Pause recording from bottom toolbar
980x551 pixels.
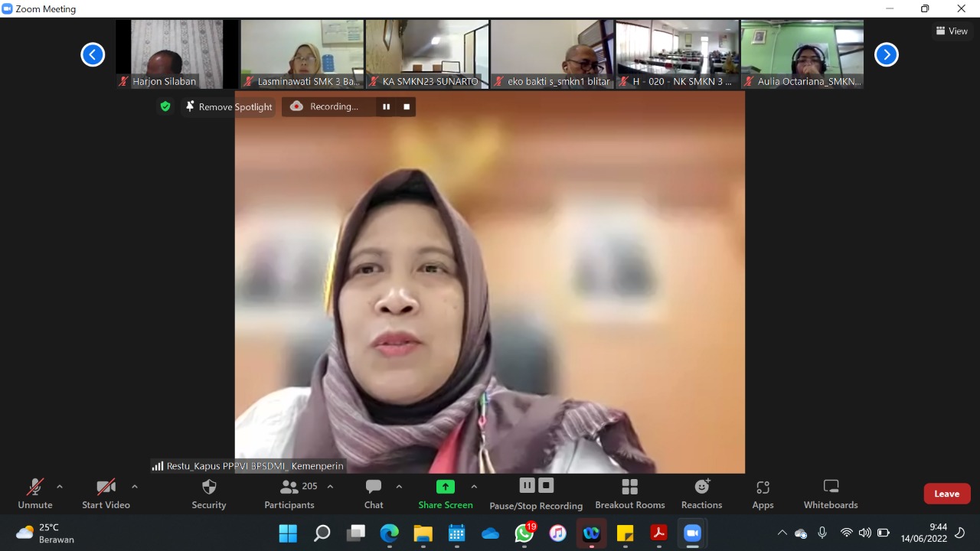point(527,485)
